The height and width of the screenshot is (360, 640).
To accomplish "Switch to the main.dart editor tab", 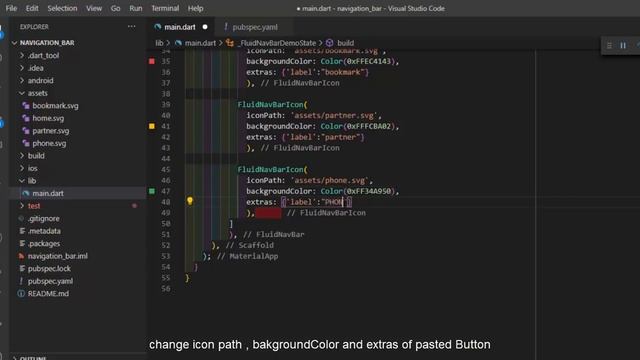I will coord(181,27).
